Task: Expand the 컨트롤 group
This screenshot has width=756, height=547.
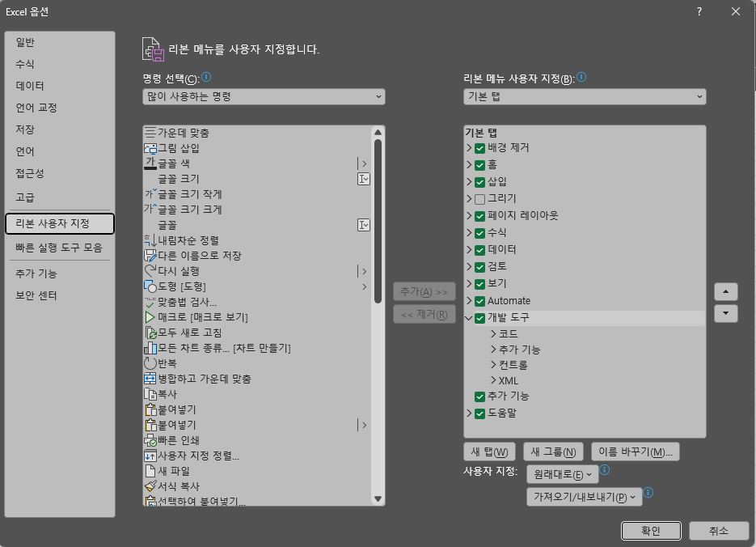Action: click(493, 365)
